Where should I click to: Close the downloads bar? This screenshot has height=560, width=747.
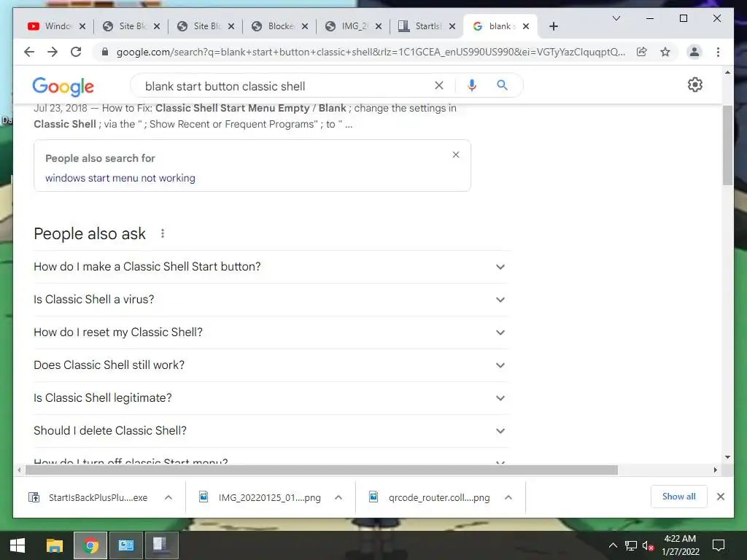coord(720,497)
